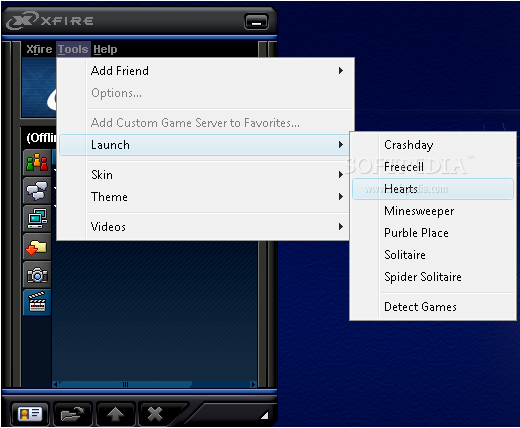Click the X remove icon in bottom bar

tap(155, 414)
